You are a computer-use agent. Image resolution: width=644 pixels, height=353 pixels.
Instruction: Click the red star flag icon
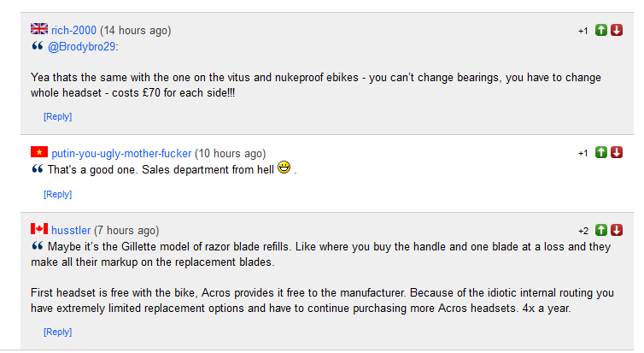tap(39, 152)
